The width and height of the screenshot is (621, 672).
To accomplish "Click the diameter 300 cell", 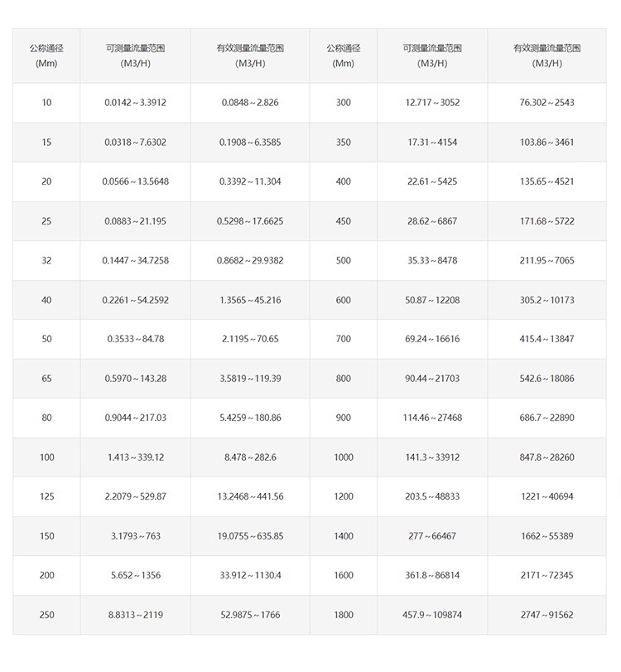I will [344, 103].
